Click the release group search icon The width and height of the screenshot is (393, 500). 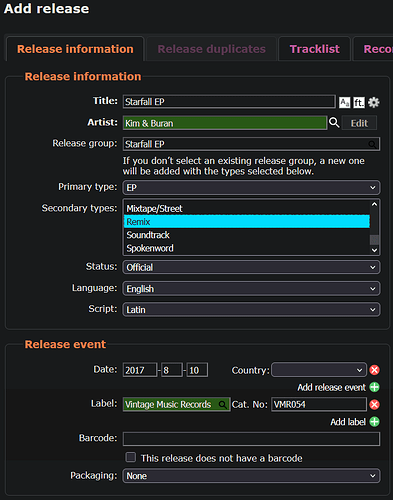pyautogui.click(x=372, y=144)
